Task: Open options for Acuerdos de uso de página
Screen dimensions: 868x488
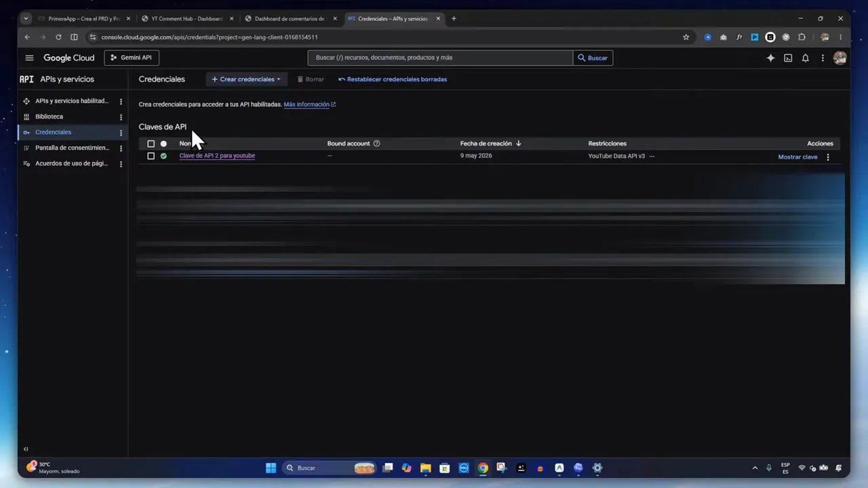Action: (x=121, y=164)
